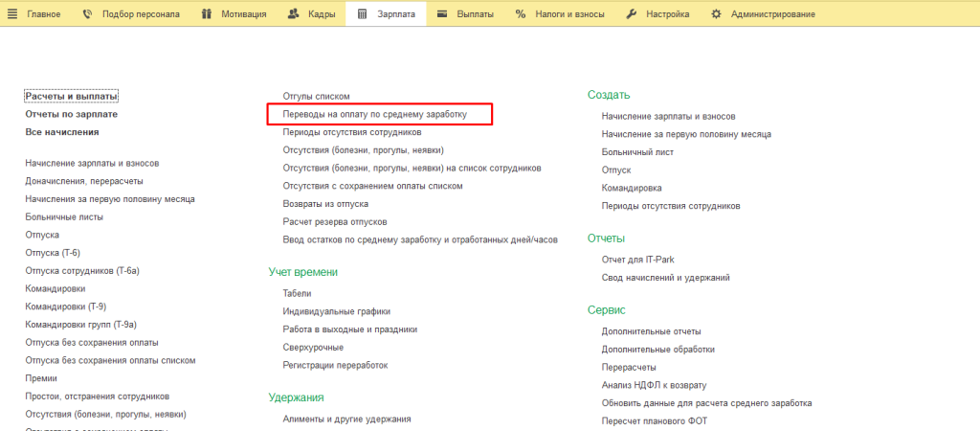Image resolution: width=980 pixels, height=431 pixels.
Task: Click the gear icon for Администрирование
Action: [x=716, y=14]
